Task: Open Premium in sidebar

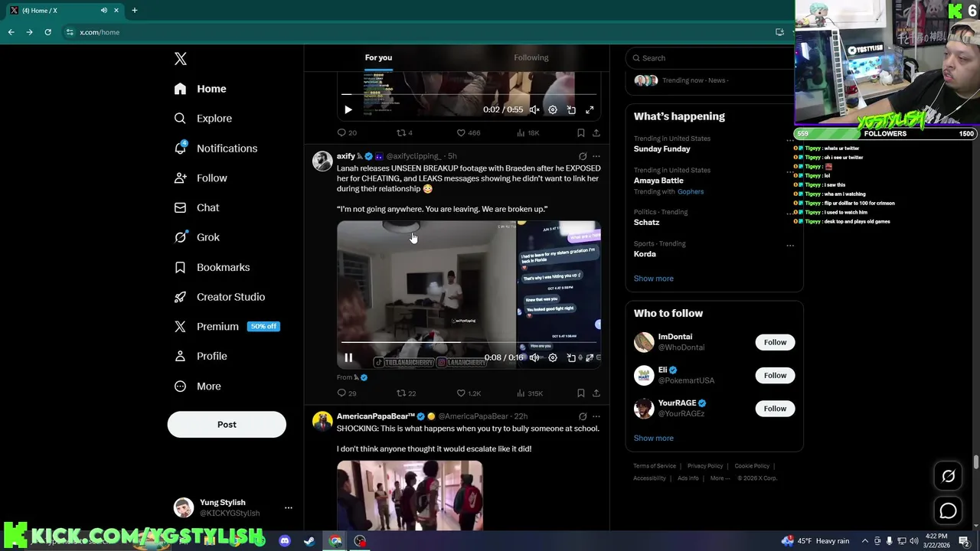Action: click(x=227, y=327)
